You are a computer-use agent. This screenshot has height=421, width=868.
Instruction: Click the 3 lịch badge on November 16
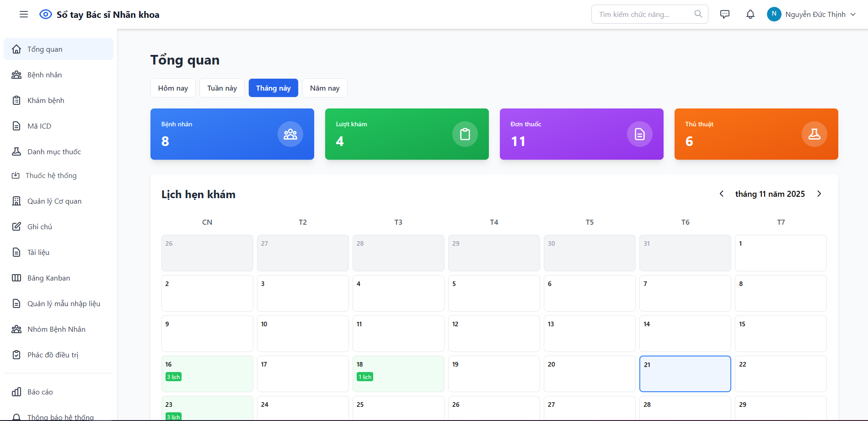click(x=173, y=377)
